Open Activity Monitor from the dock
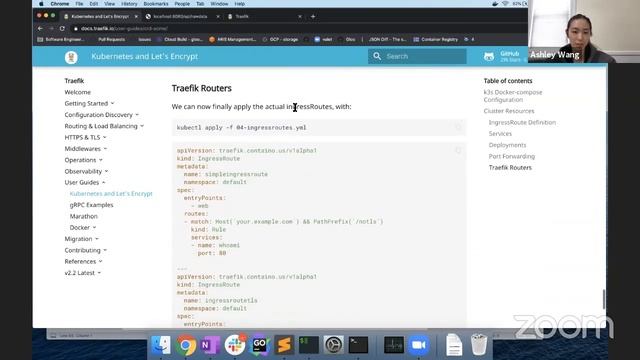Viewport: 640px width, 360px height. [394, 345]
